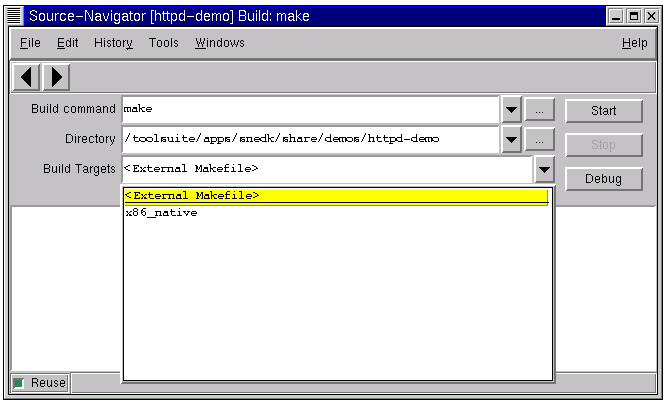664x402 pixels.
Task: Close the Source-Navigator window
Action: 651,17
